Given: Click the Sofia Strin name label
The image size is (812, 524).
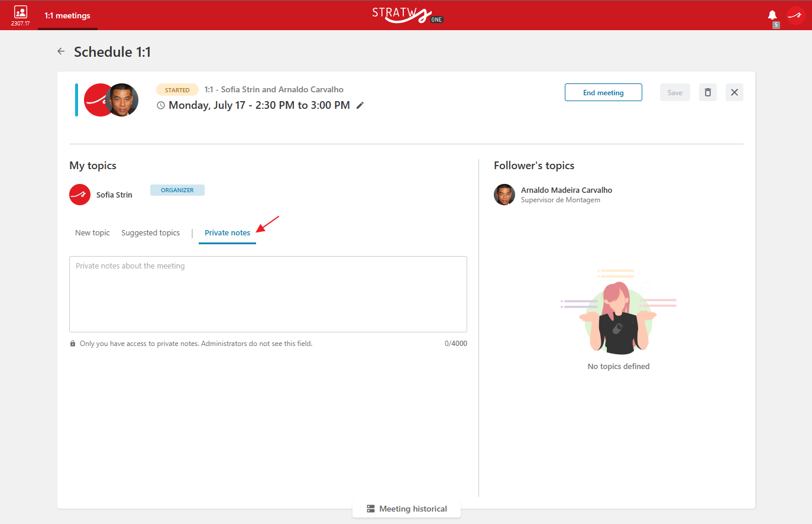Looking at the screenshot, I should [114, 195].
